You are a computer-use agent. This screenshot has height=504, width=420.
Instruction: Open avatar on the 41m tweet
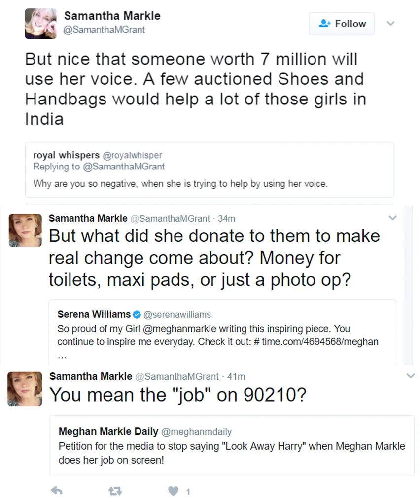coord(25,389)
